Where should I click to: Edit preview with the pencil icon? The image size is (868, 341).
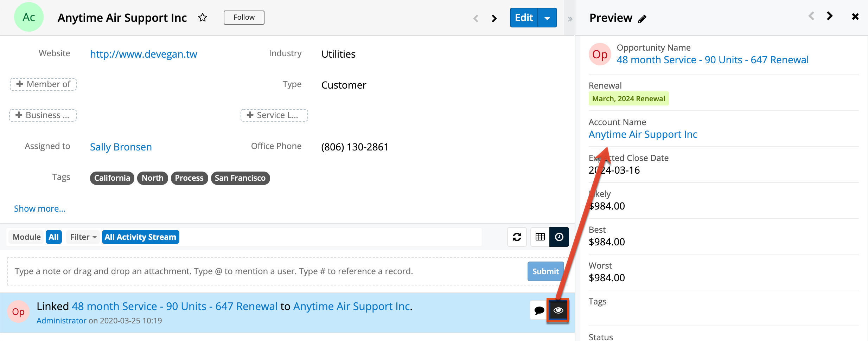[x=642, y=19]
